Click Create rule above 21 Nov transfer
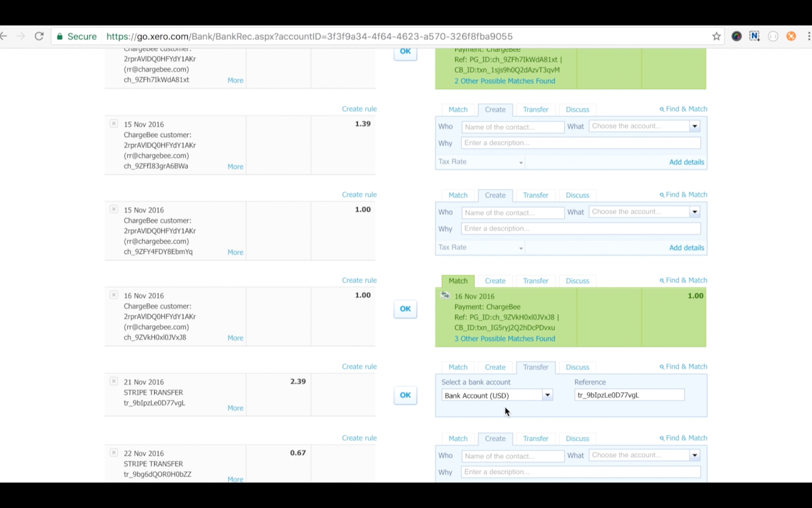Screen dimensions: 812x508 (359, 367)
